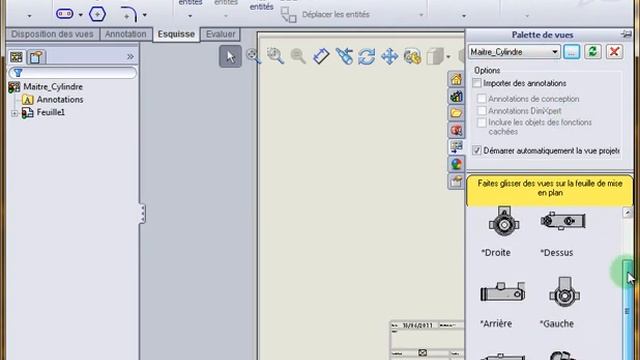Enable Importer des annotations checkbox
Image resolution: width=640 pixels, height=360 pixels.
coord(477,83)
